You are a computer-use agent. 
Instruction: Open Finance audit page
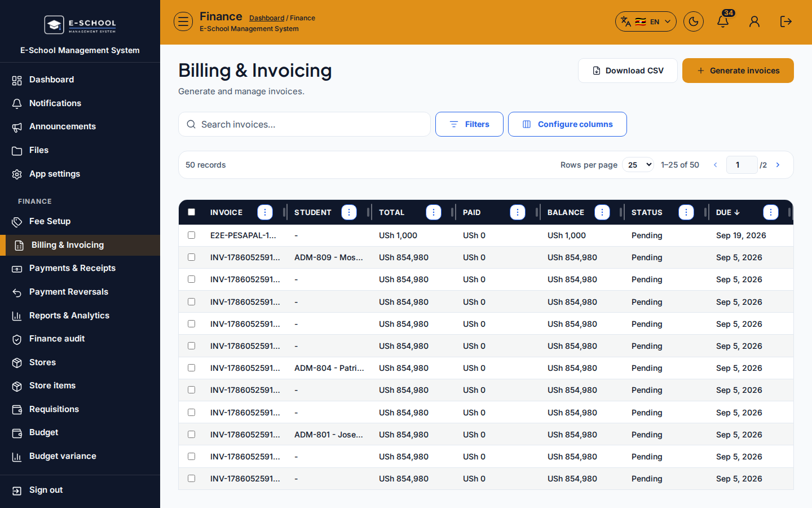point(80,339)
